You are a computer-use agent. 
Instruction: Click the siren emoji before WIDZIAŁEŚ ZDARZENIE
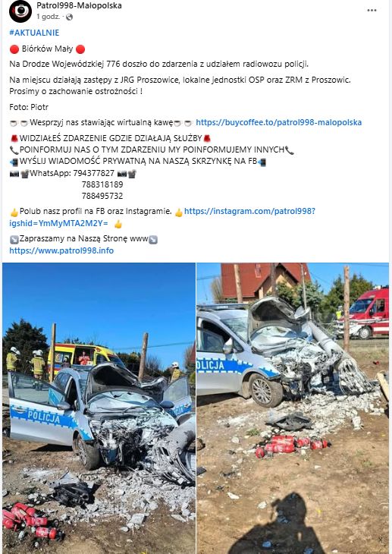tap(14, 138)
